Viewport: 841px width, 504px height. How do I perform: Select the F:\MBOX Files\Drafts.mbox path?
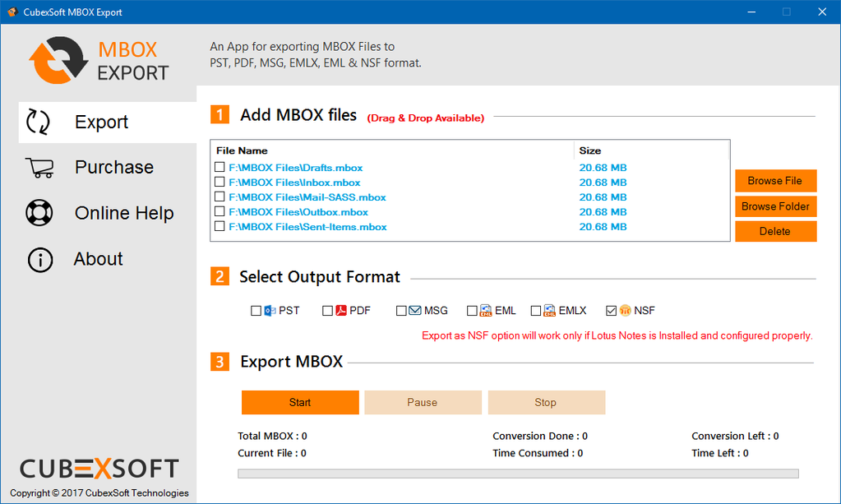pyautogui.click(x=295, y=167)
